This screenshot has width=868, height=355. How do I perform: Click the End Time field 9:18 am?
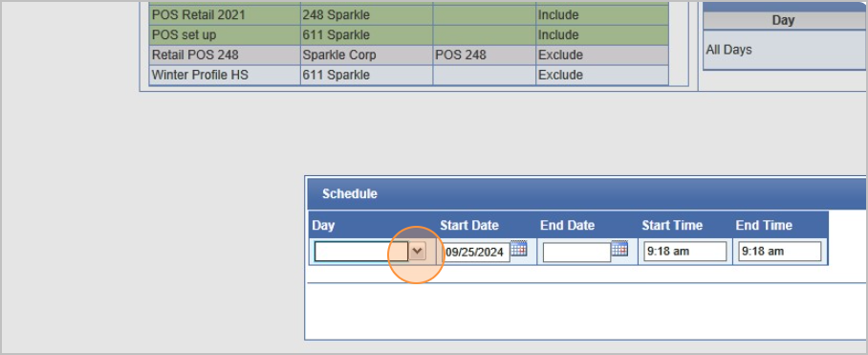779,252
